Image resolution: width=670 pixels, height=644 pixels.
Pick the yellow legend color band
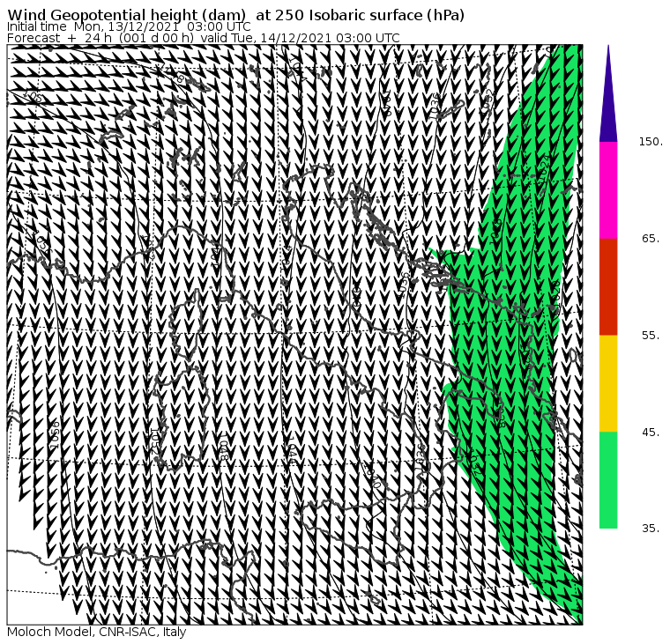pos(608,383)
